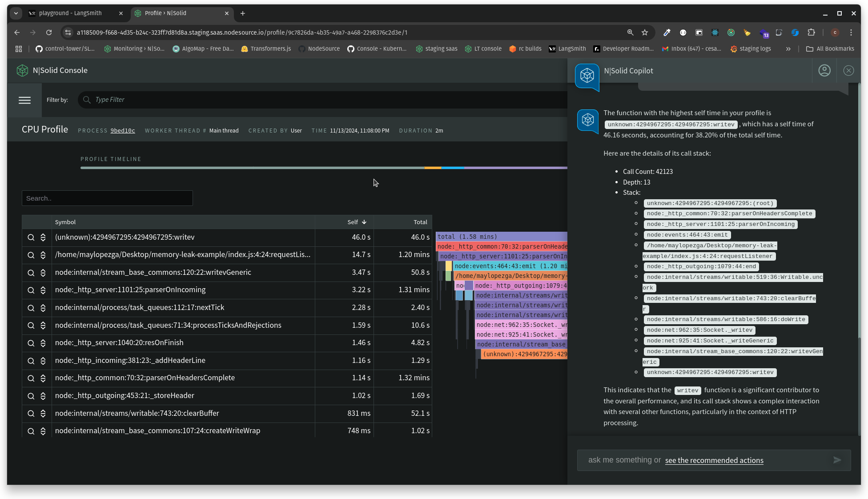Expand the parserOnIncoming row chevrons icon
868x499 pixels.
click(43, 290)
